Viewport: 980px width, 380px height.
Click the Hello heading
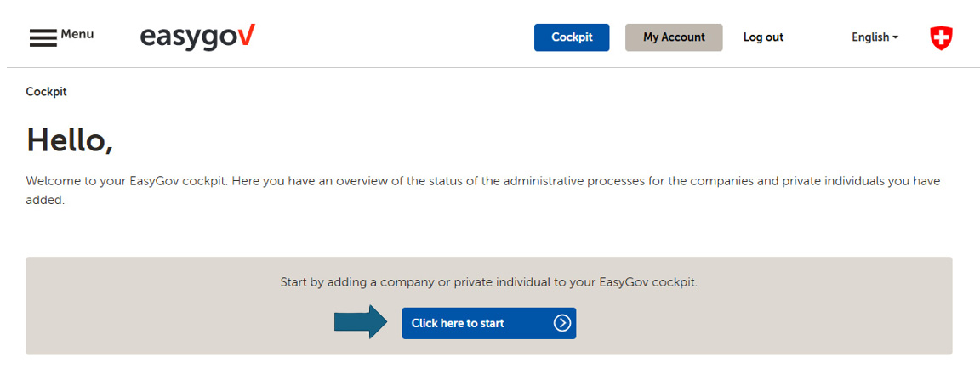point(70,140)
